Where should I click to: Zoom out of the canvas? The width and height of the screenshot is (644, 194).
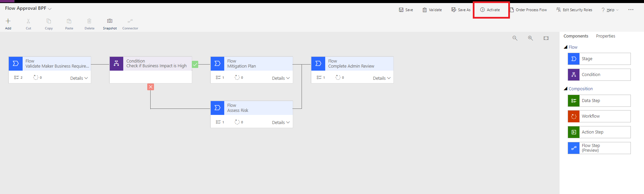click(515, 38)
